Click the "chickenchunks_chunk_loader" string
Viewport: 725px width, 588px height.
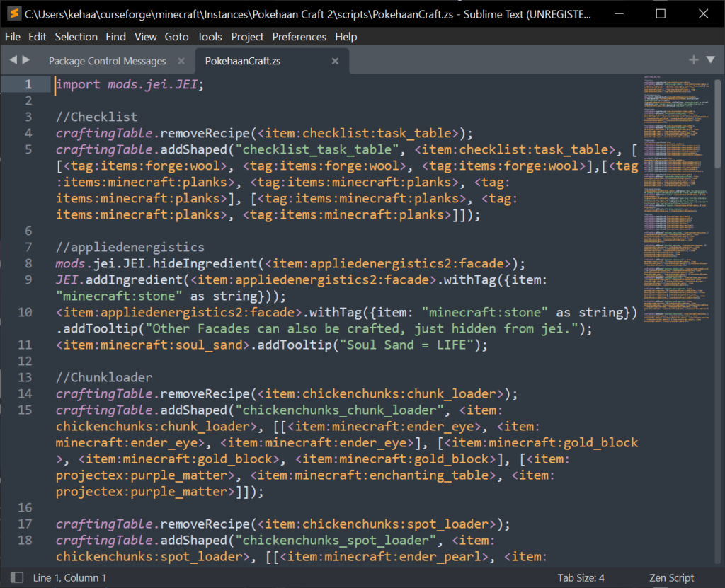(339, 410)
